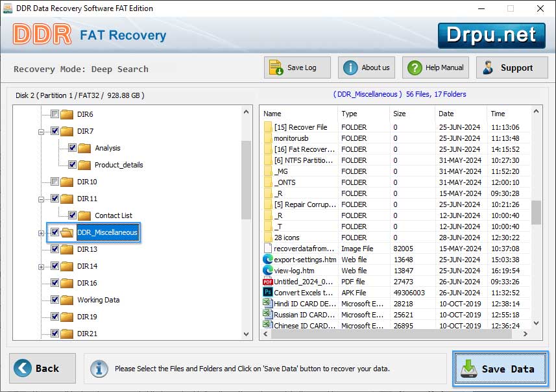Click the Edge icon of export-settings.htm
556x392 pixels.
pyautogui.click(x=268, y=260)
